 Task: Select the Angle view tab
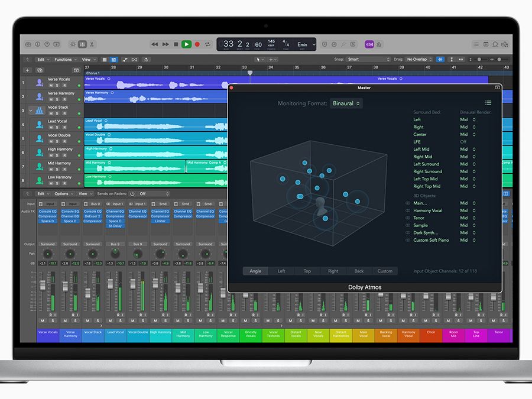pos(255,271)
